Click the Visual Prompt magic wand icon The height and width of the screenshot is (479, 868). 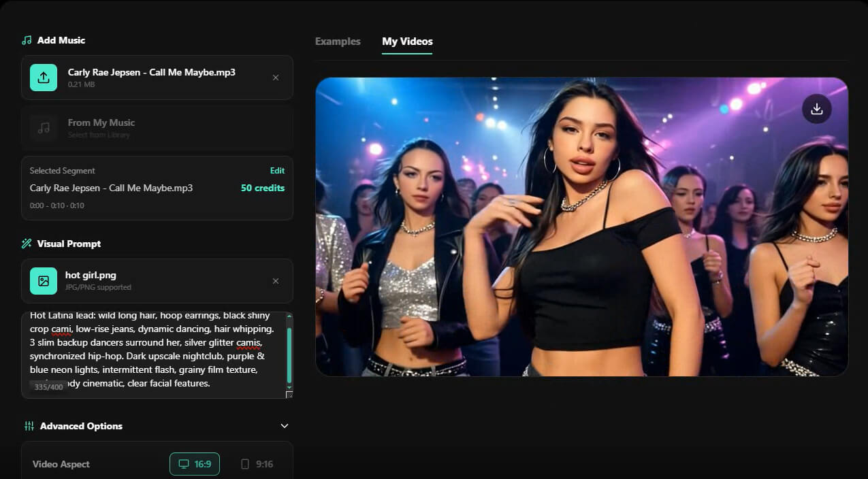[x=27, y=244]
